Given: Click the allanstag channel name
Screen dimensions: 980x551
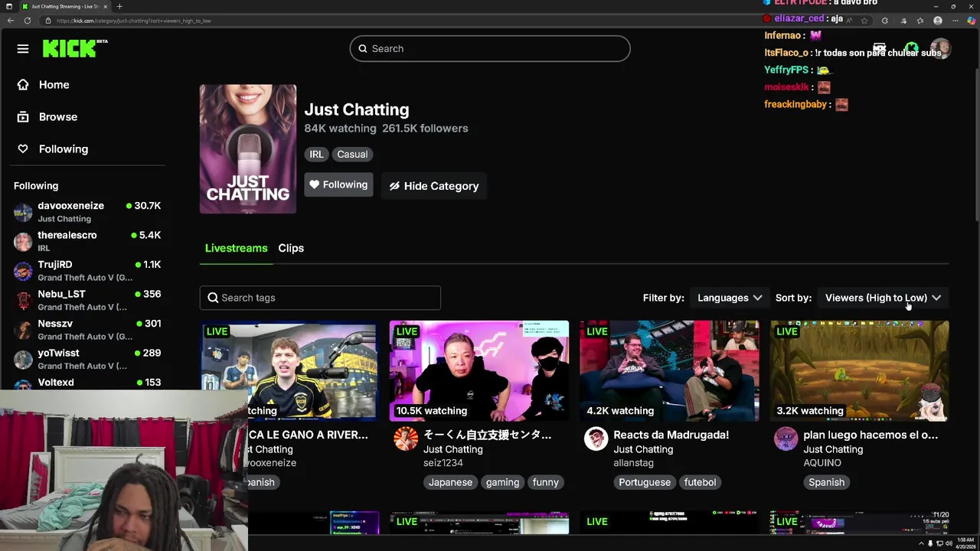Looking at the screenshot, I should pos(633,463).
